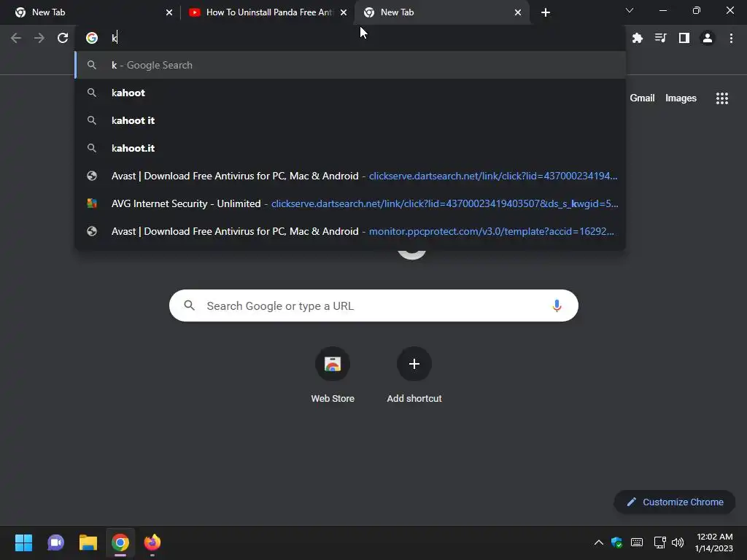Select the active third New Tab

tap(442, 12)
